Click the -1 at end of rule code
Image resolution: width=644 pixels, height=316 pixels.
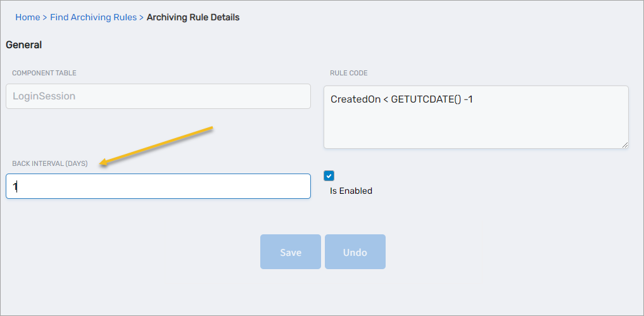[469, 99]
